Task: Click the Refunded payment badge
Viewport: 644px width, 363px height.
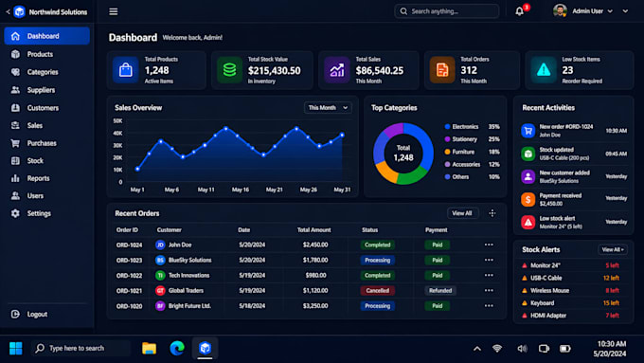Action: pos(440,290)
